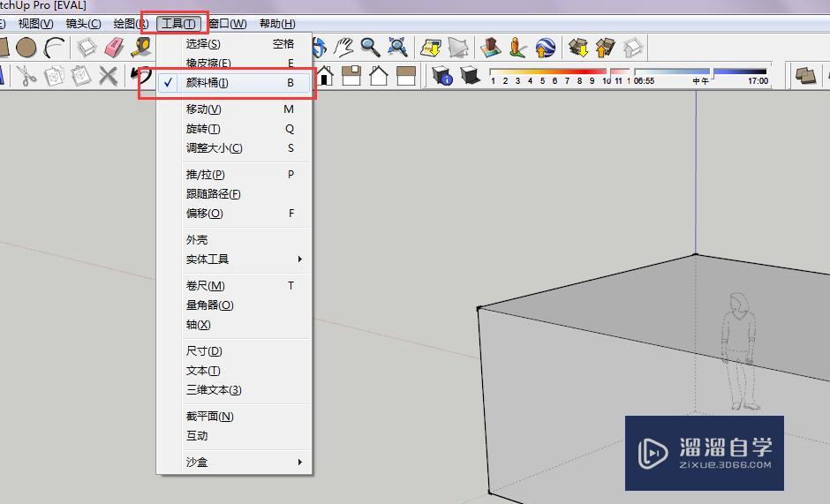Click the Add New Building icon
The width and height of the screenshot is (830, 504).
click(491, 48)
